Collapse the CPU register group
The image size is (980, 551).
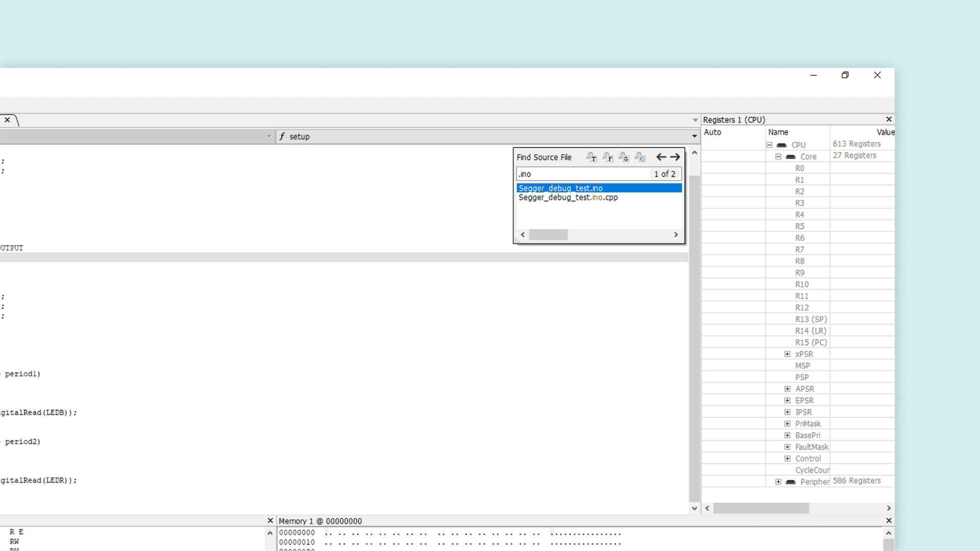(x=769, y=145)
